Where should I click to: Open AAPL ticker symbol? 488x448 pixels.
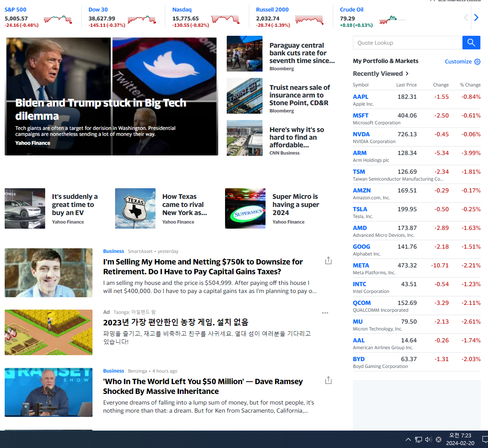point(361,97)
